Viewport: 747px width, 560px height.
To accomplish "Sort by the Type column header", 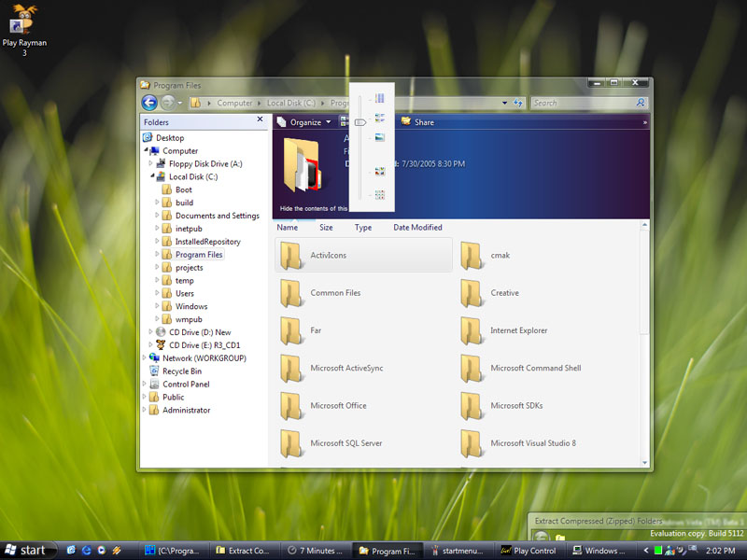I will [x=363, y=227].
